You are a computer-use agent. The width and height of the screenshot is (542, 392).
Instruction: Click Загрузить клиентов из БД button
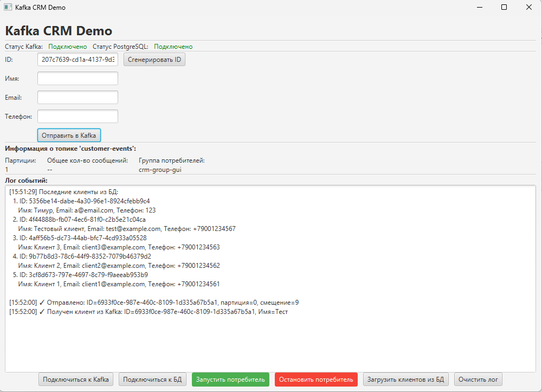[406, 380]
